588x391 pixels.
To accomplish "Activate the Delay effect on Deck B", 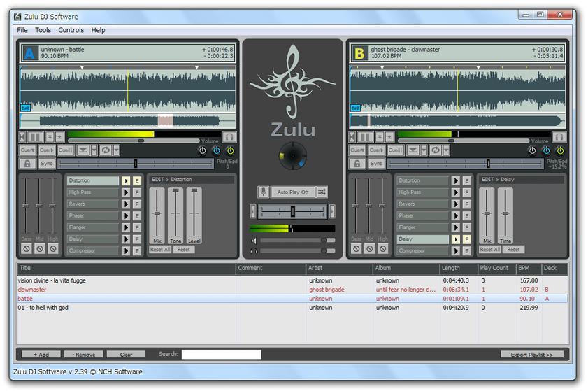I will [x=456, y=239].
